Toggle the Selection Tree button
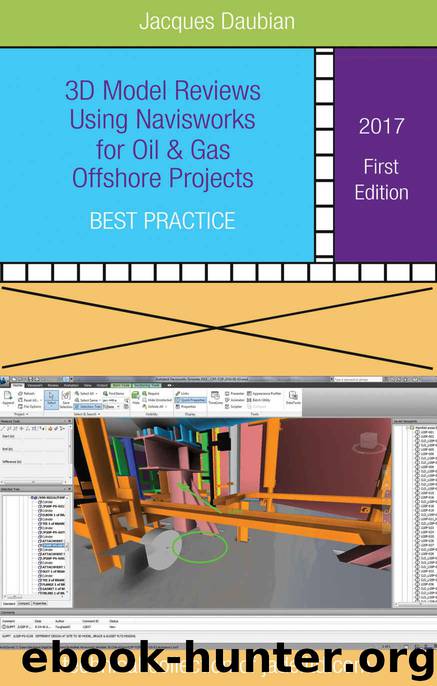 tap(87, 406)
